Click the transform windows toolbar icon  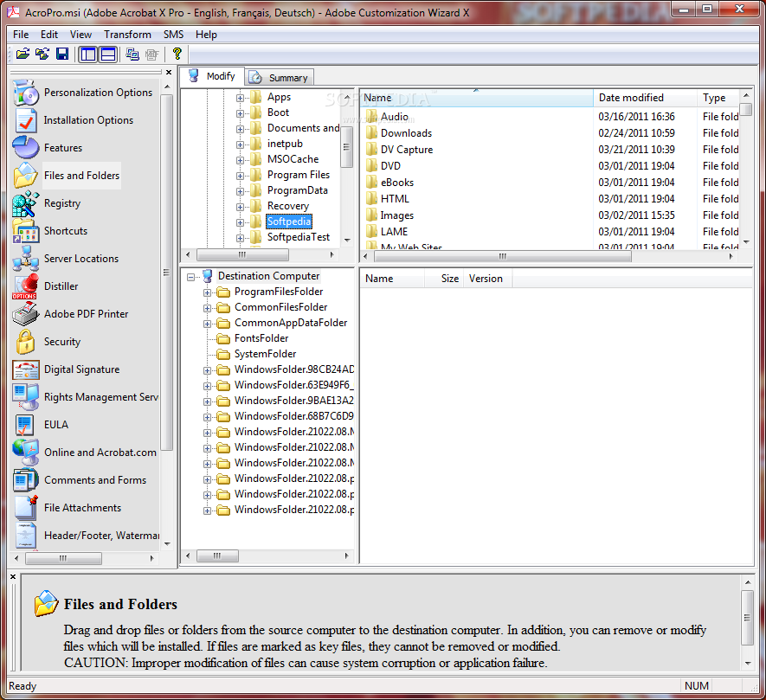click(x=132, y=54)
